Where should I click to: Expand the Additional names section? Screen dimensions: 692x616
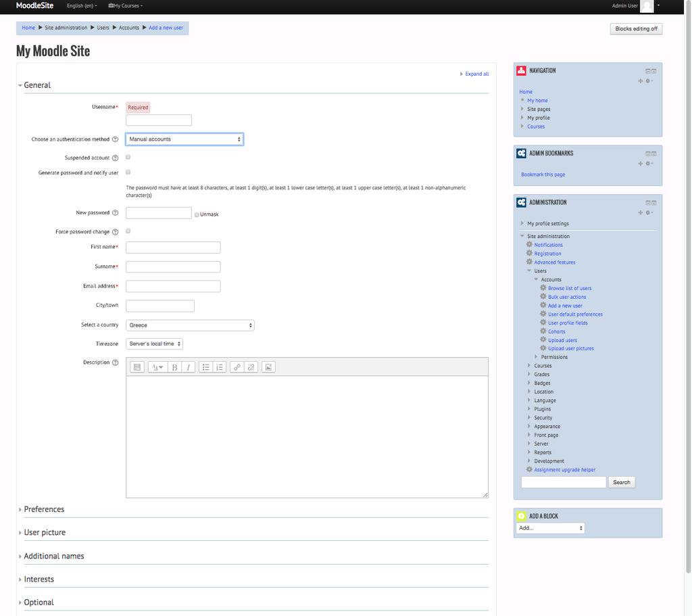pos(54,556)
